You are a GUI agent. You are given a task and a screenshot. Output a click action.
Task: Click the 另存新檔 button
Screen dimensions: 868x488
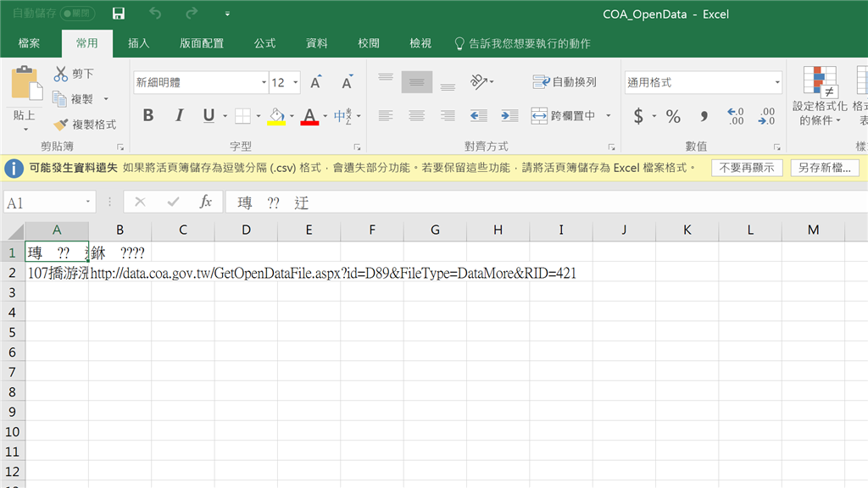(x=825, y=167)
